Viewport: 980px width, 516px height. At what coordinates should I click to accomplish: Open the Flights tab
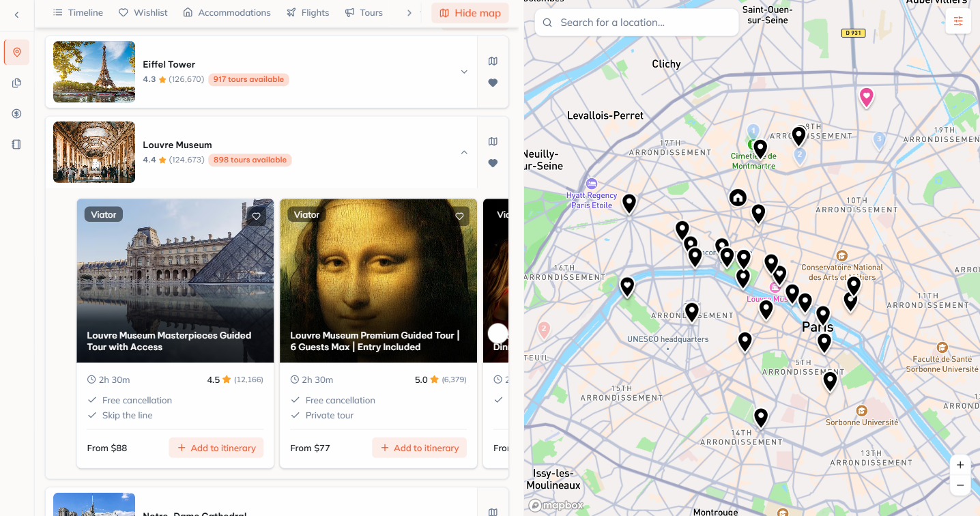coord(308,12)
